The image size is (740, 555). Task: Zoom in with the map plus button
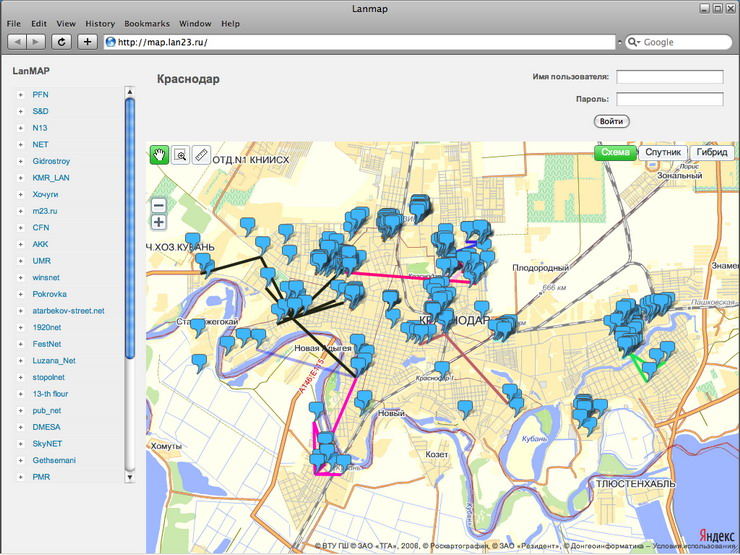158,222
